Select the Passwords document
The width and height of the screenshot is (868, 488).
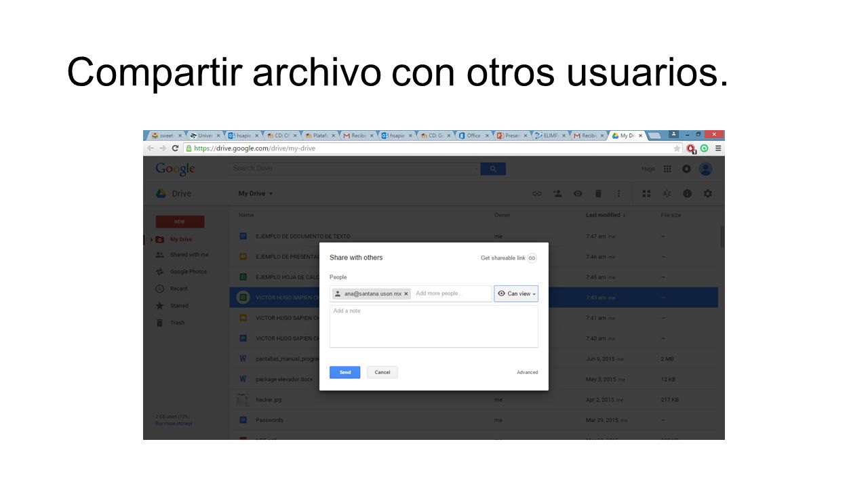pyautogui.click(x=269, y=420)
